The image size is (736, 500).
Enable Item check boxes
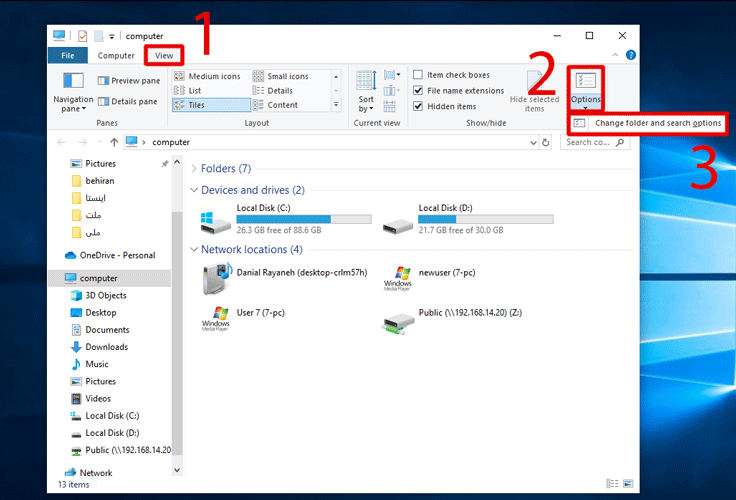point(419,75)
